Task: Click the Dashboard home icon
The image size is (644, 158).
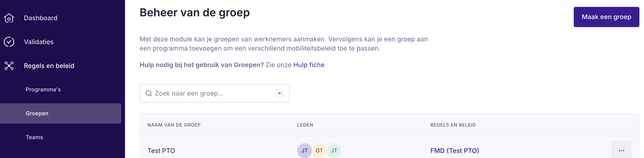Action: coord(9,18)
